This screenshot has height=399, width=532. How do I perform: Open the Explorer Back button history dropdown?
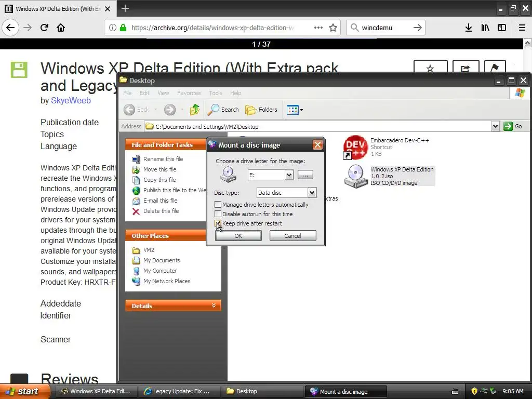tap(156, 110)
